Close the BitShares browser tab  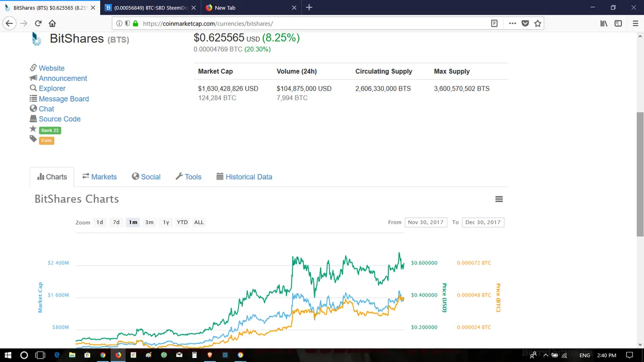(x=93, y=8)
